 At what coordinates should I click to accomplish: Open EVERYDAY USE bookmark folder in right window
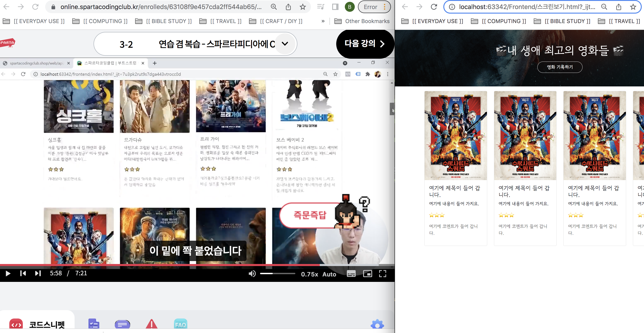point(432,21)
